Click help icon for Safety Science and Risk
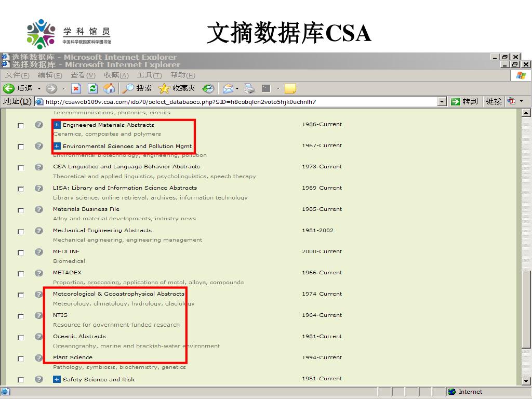The image size is (532, 399). (x=39, y=379)
